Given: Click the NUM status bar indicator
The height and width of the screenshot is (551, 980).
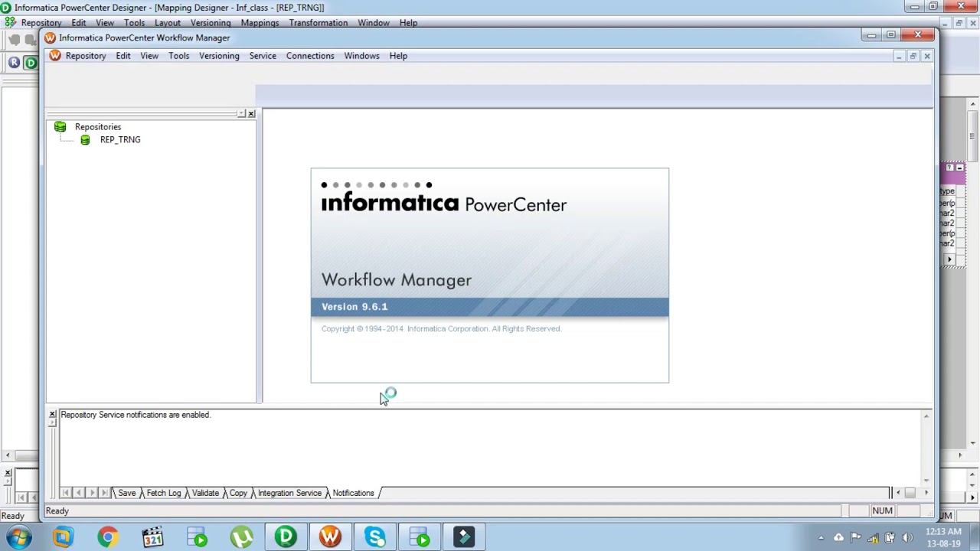Looking at the screenshot, I should click(882, 510).
